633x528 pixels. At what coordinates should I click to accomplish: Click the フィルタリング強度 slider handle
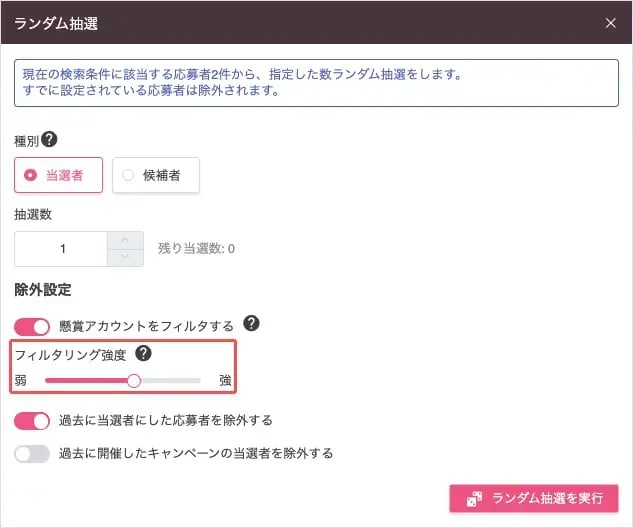(134, 381)
